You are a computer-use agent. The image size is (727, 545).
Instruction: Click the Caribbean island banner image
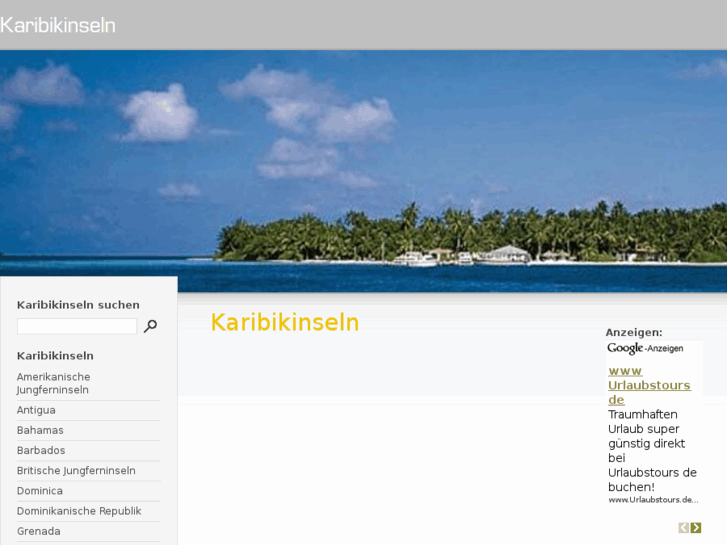pos(364,171)
